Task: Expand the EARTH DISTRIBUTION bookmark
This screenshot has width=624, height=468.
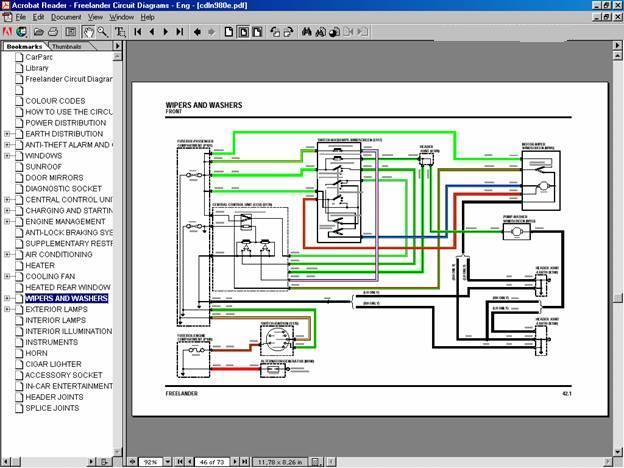Action: pyautogui.click(x=7, y=134)
